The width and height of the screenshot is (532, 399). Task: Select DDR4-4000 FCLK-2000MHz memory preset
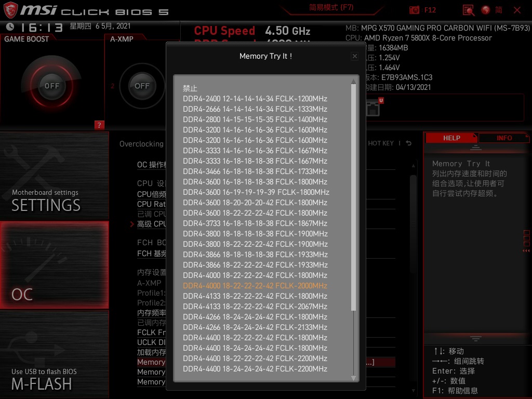[255, 286]
